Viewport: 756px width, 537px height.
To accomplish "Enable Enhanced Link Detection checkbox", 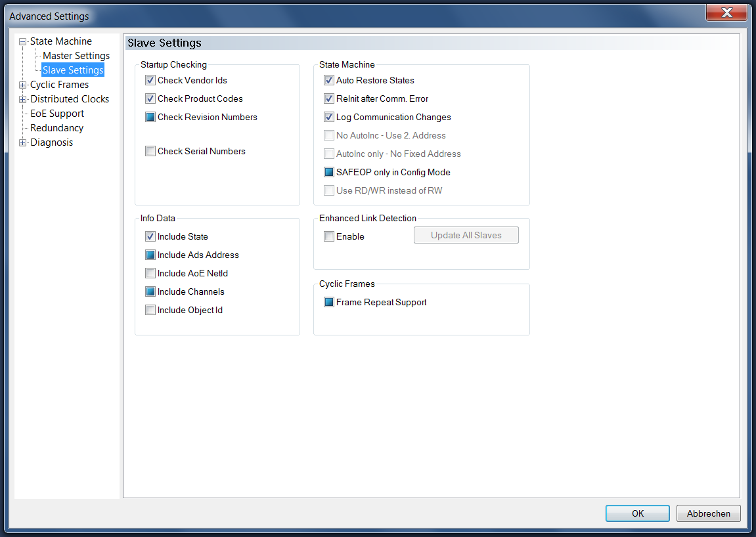I will (x=329, y=237).
